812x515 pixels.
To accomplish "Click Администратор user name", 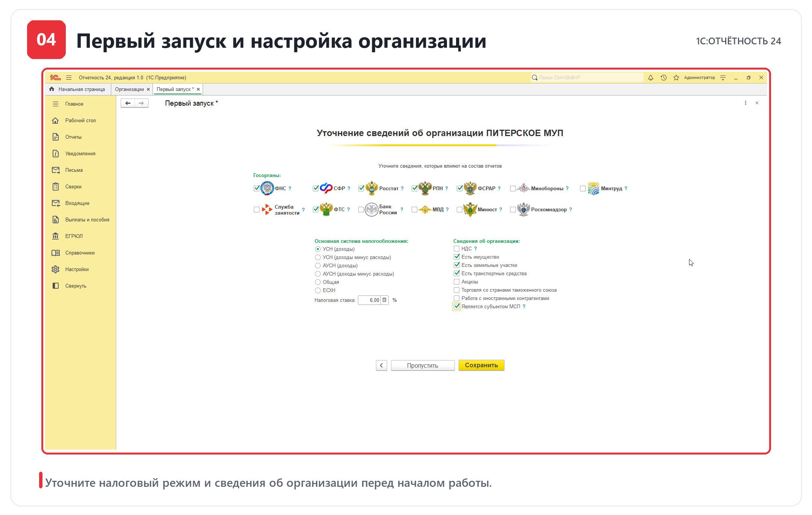I will [699, 77].
